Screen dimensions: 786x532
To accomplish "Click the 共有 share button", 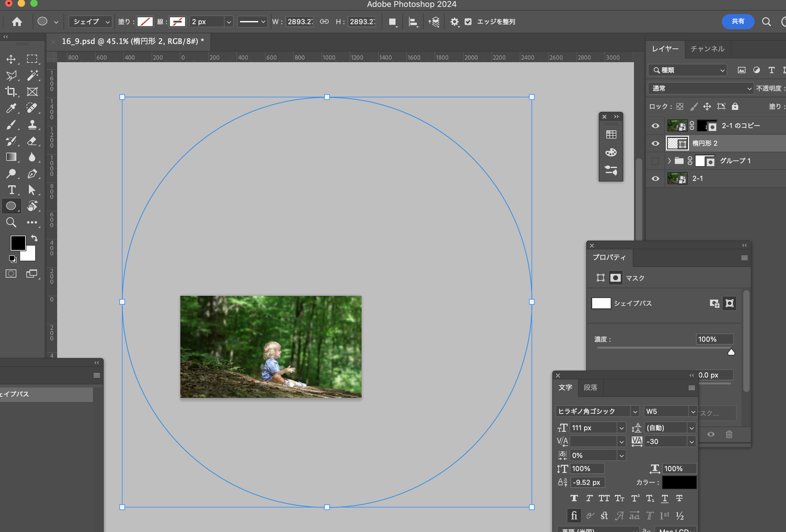I will click(x=738, y=22).
